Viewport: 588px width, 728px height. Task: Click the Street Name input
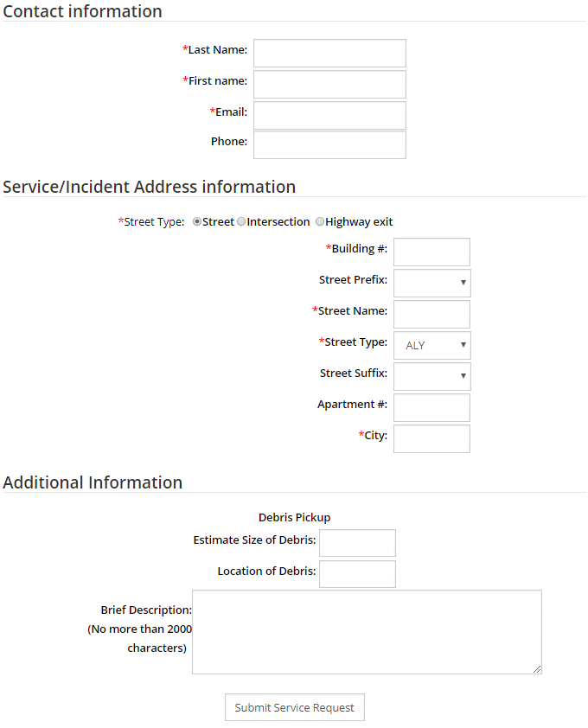coord(431,314)
